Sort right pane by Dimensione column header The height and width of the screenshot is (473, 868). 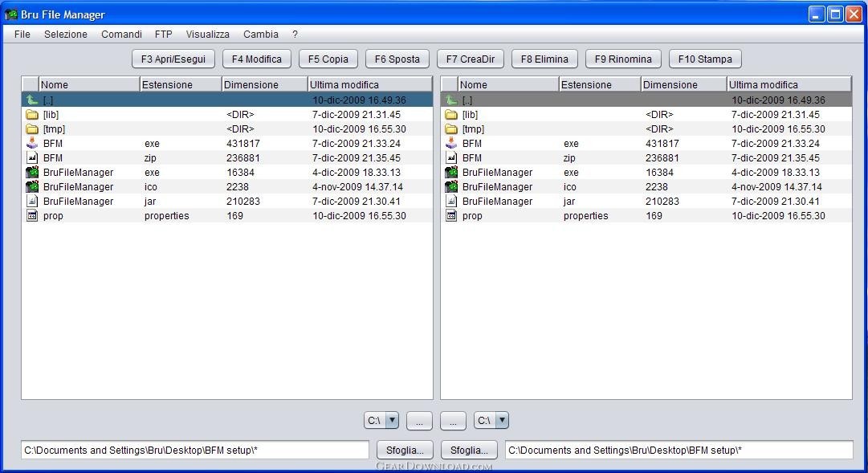[683, 85]
